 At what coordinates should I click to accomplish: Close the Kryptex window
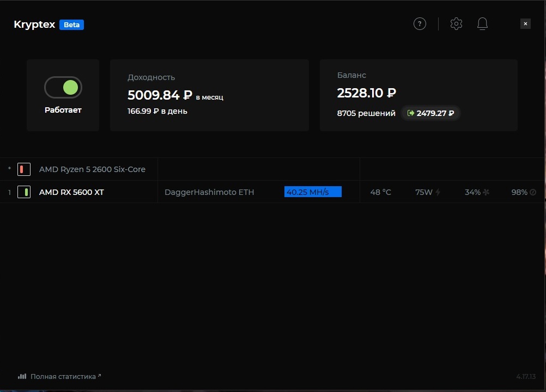(x=525, y=23)
